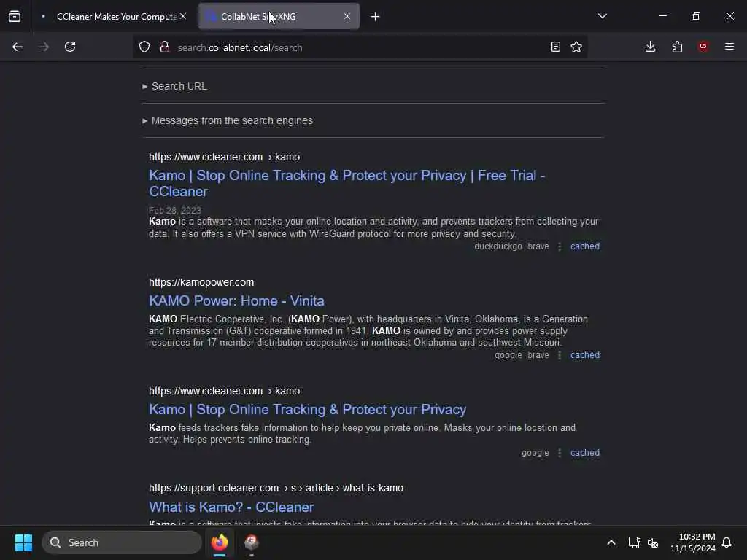Toggle reader view icon
This screenshot has height=560, width=747.
point(555,47)
